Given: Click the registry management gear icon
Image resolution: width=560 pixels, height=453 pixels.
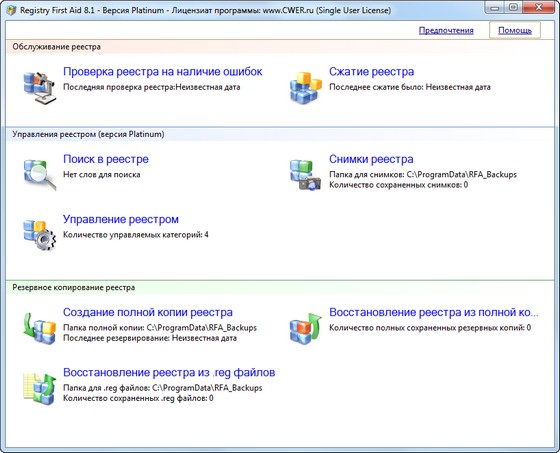Looking at the screenshot, I should 40,235.
